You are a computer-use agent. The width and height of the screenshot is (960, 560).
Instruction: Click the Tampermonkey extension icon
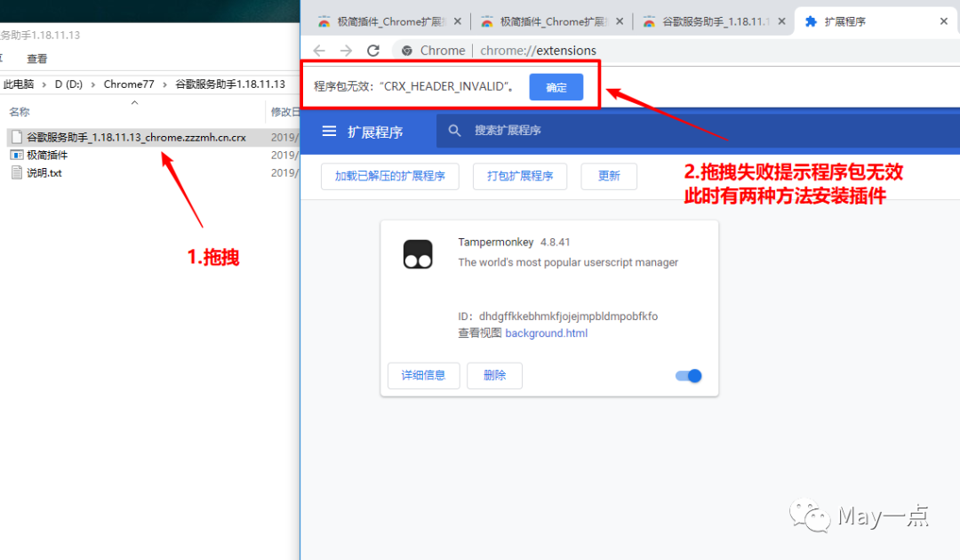418,254
